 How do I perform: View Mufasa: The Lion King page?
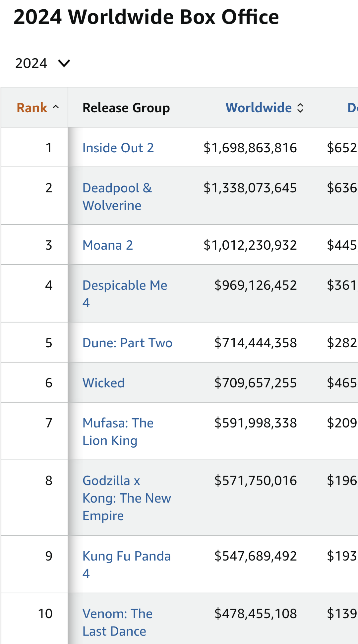point(118,432)
